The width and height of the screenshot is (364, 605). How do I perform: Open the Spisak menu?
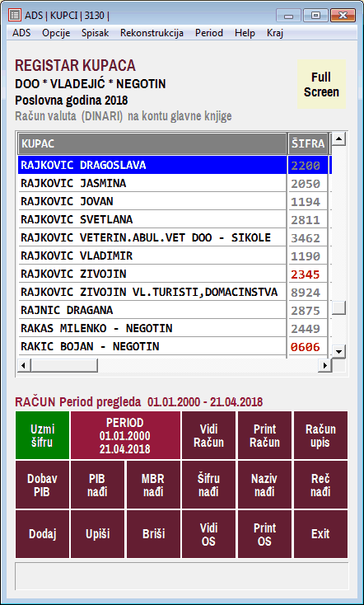click(x=96, y=33)
